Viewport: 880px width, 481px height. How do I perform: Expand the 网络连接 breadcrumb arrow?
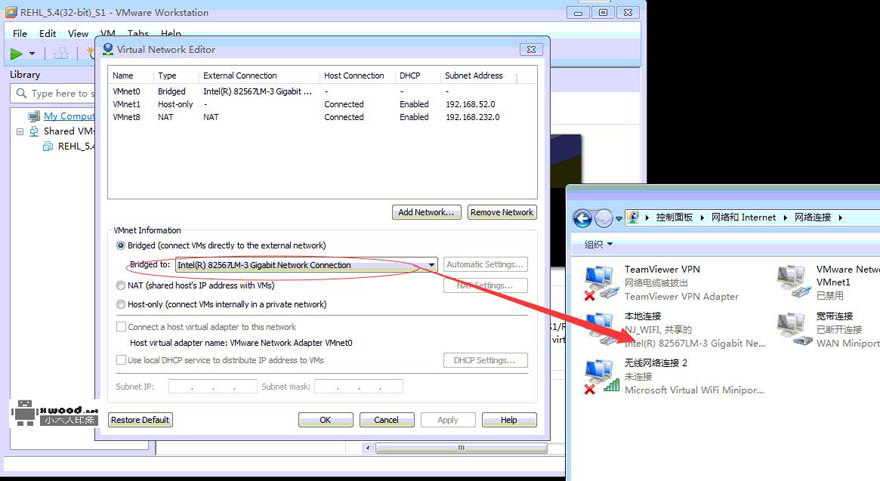(840, 217)
